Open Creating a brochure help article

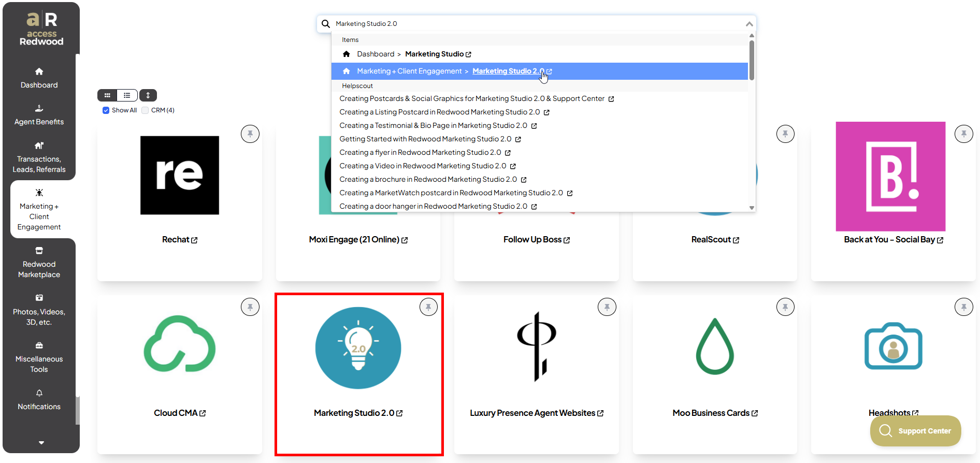tap(428, 179)
